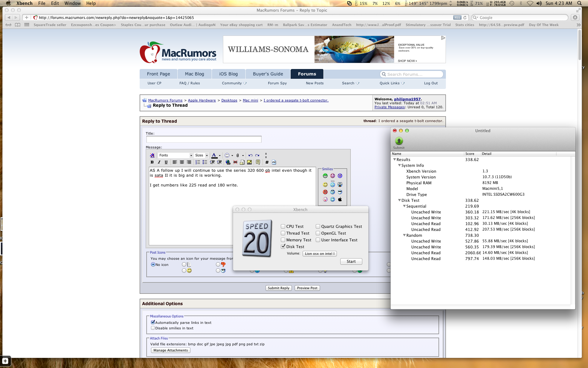Collapse the Disk Test disclosure triangle
Image resolution: width=588 pixels, height=368 pixels.
399,200
